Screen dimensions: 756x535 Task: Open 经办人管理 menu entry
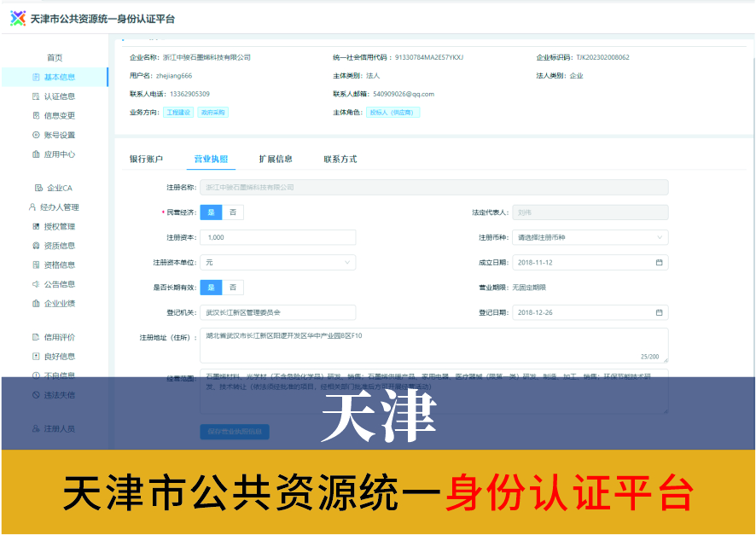click(60, 207)
